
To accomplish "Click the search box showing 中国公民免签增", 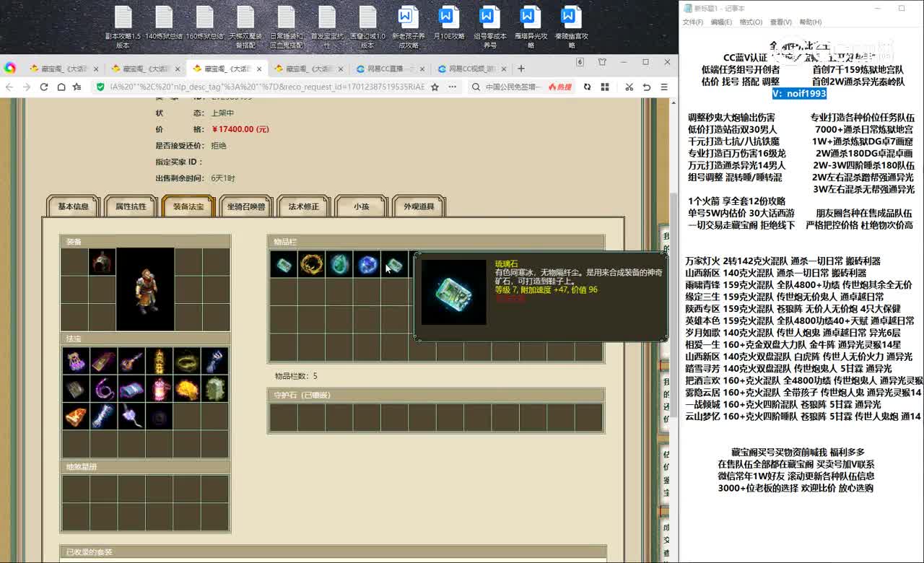I will click(x=513, y=87).
